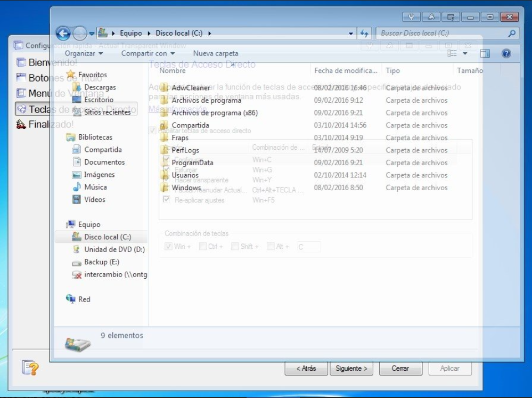This screenshot has width=532, height=398.
Task: Open Explorer help via the question mark icon
Action: tap(506, 53)
